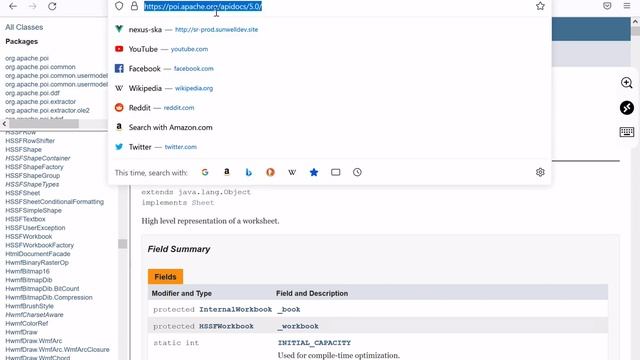
Task: Reload the page with the refresh icon
Action: pos(52,6)
